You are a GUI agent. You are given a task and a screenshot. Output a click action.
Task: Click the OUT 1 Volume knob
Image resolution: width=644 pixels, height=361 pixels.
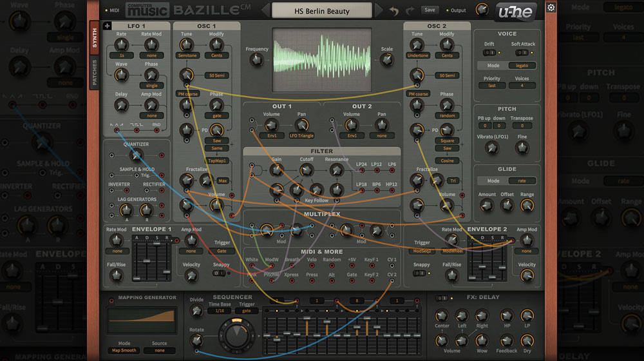click(x=271, y=125)
